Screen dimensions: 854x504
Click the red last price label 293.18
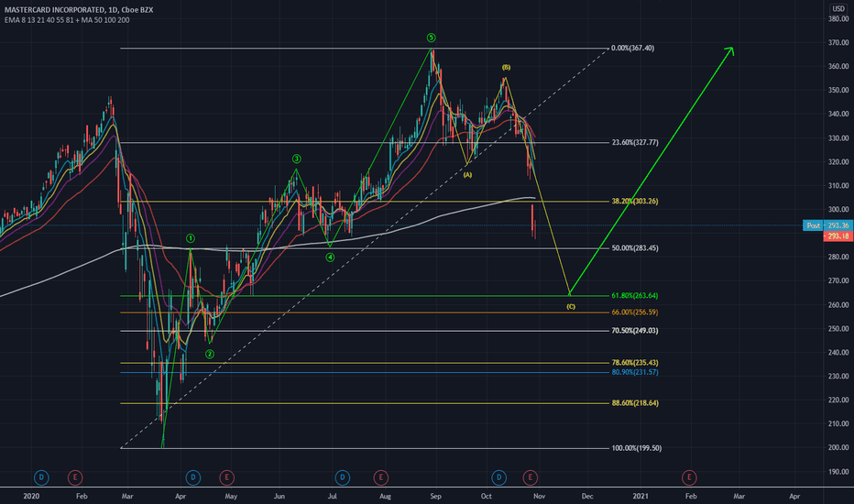pos(838,236)
